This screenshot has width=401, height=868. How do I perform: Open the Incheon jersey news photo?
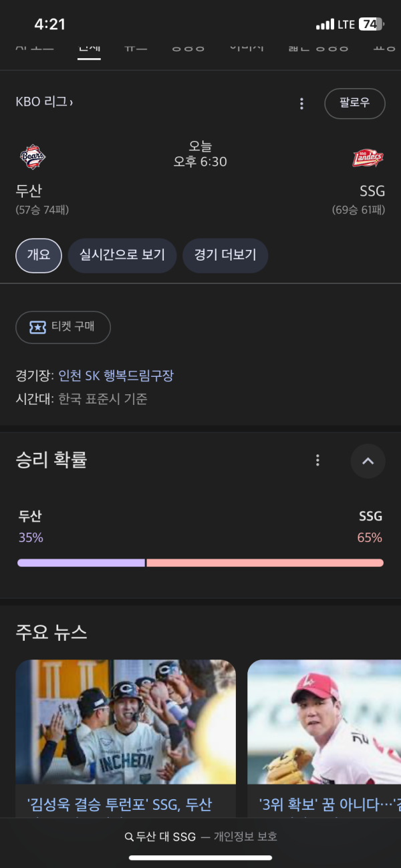(126, 722)
